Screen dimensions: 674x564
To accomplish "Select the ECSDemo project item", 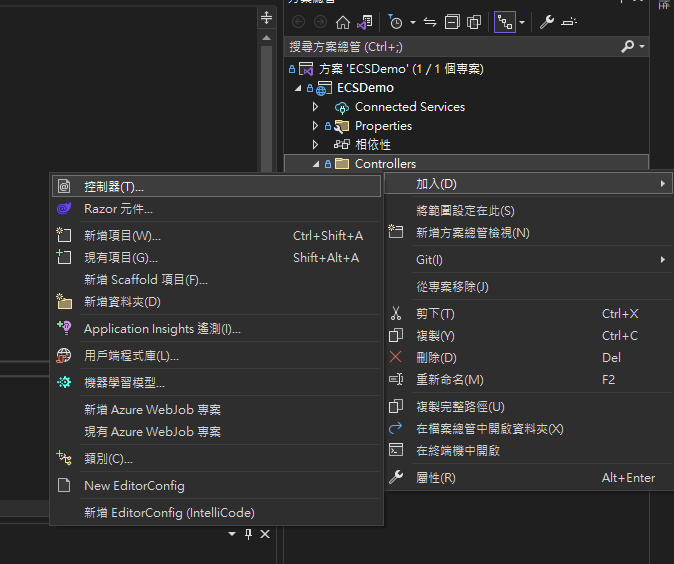I will click(365, 88).
